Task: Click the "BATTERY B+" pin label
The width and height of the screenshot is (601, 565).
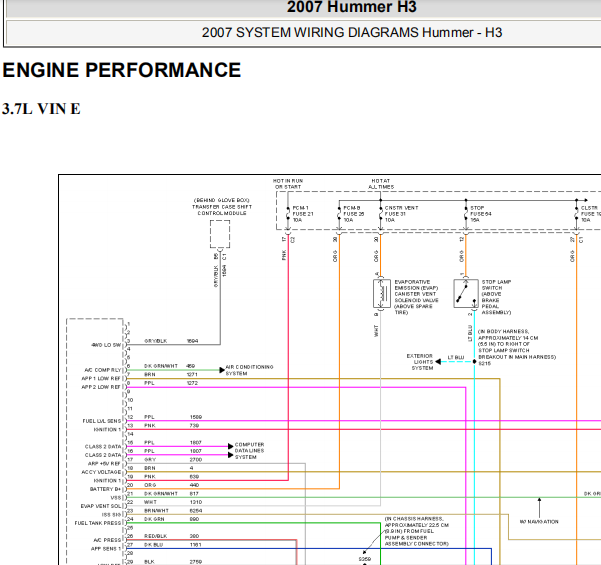Action: [x=105, y=489]
